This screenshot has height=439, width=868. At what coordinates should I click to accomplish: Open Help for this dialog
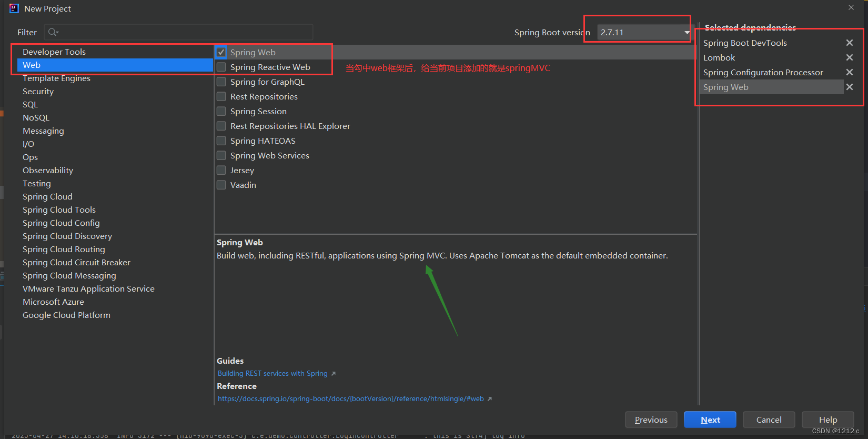[x=827, y=420]
